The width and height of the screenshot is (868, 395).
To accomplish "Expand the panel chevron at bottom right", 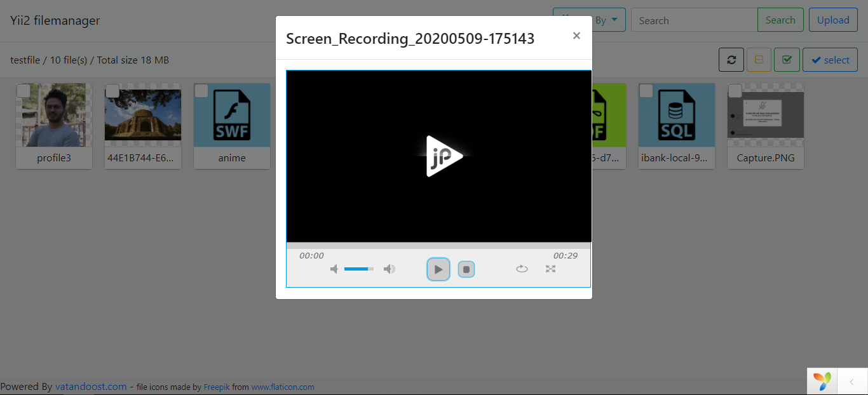I will (x=851, y=381).
